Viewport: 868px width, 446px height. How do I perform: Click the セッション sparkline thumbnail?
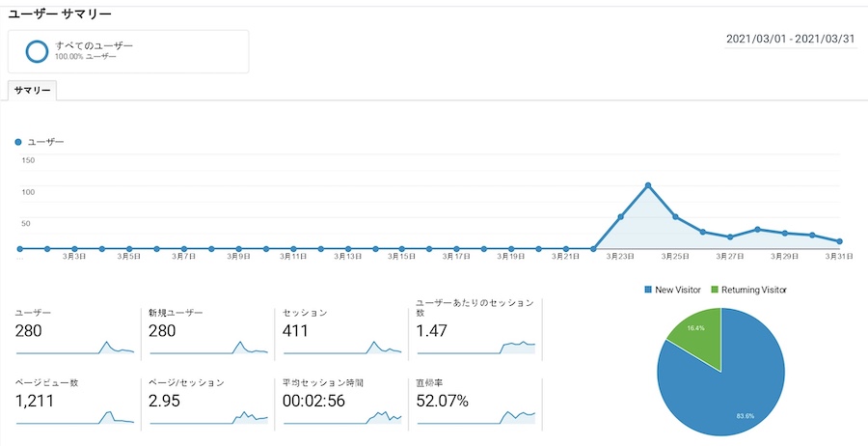pos(342,348)
